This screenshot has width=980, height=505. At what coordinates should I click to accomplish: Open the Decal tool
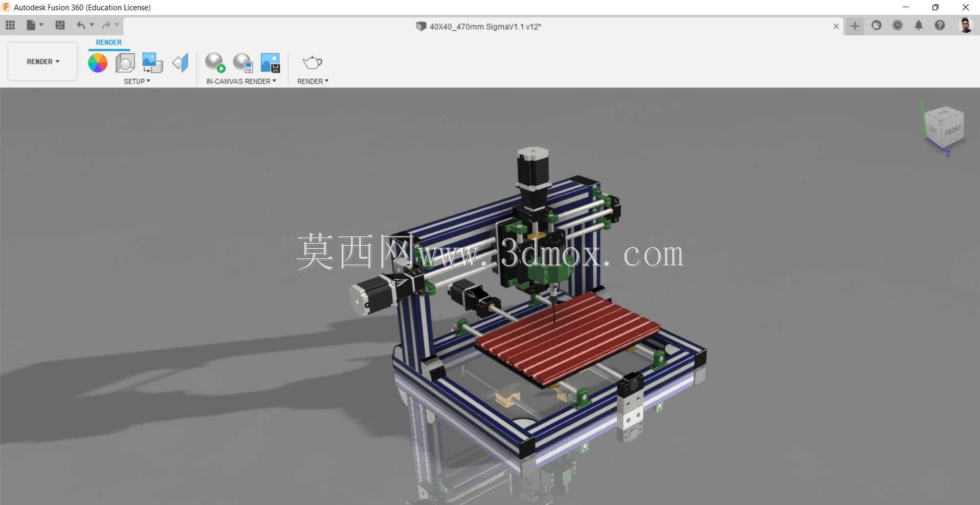[152, 63]
